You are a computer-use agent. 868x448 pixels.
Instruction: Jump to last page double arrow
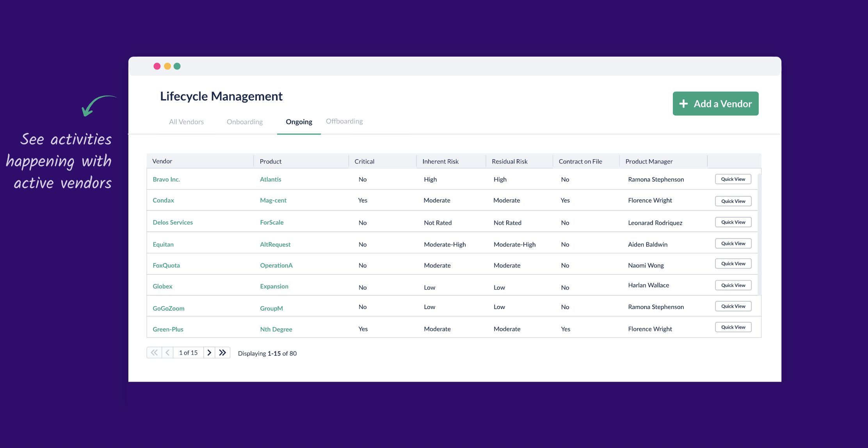point(222,352)
